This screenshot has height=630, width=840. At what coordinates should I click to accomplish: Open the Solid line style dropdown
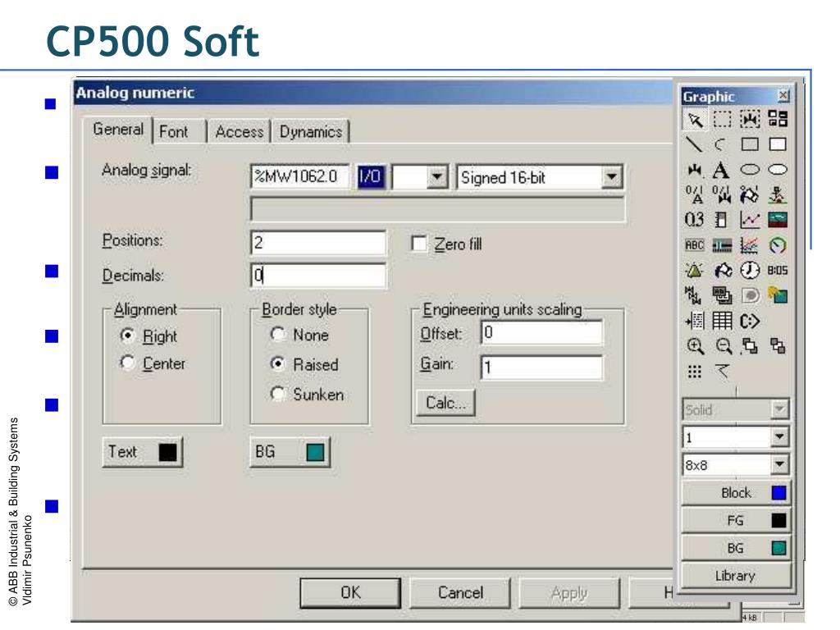pos(779,410)
